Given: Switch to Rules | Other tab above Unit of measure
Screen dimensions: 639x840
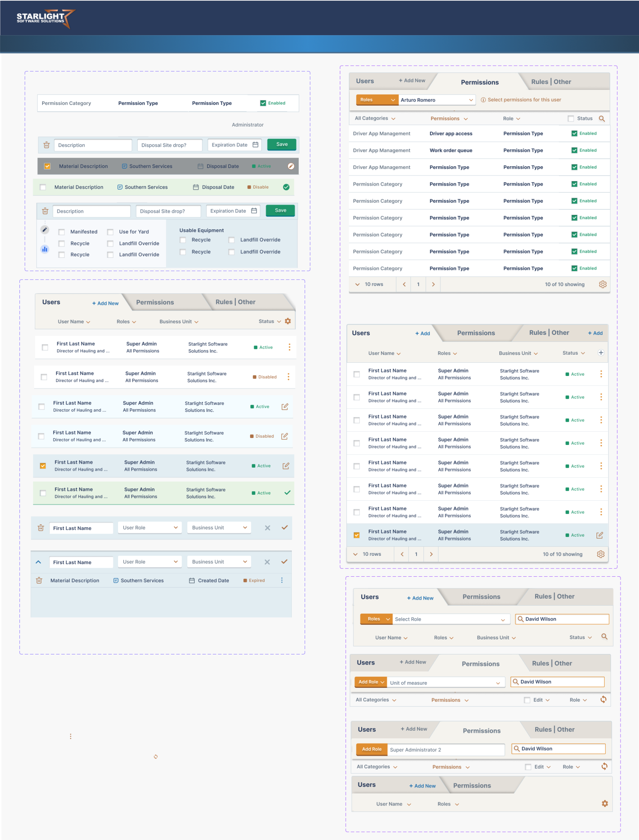Looking at the screenshot, I should pyautogui.click(x=551, y=664).
